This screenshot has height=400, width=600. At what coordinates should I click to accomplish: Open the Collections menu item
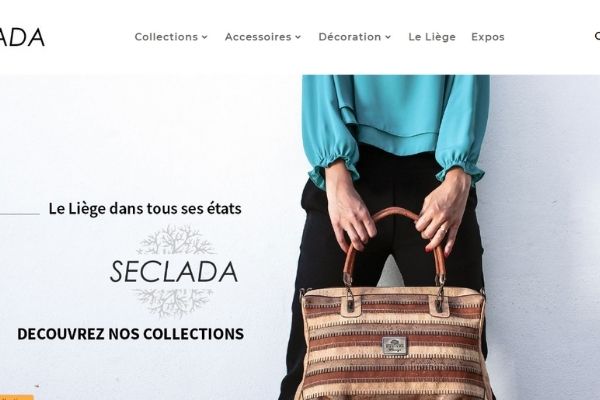(x=166, y=37)
